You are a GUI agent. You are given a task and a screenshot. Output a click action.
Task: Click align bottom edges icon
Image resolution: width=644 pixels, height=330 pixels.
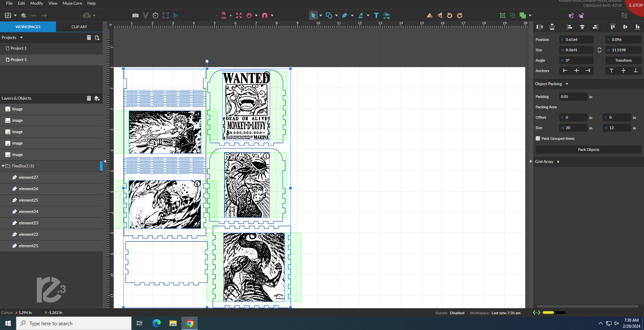637,27
